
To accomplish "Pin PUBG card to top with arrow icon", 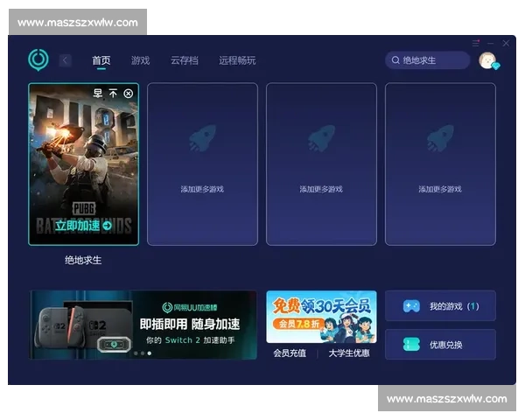I will point(113,93).
